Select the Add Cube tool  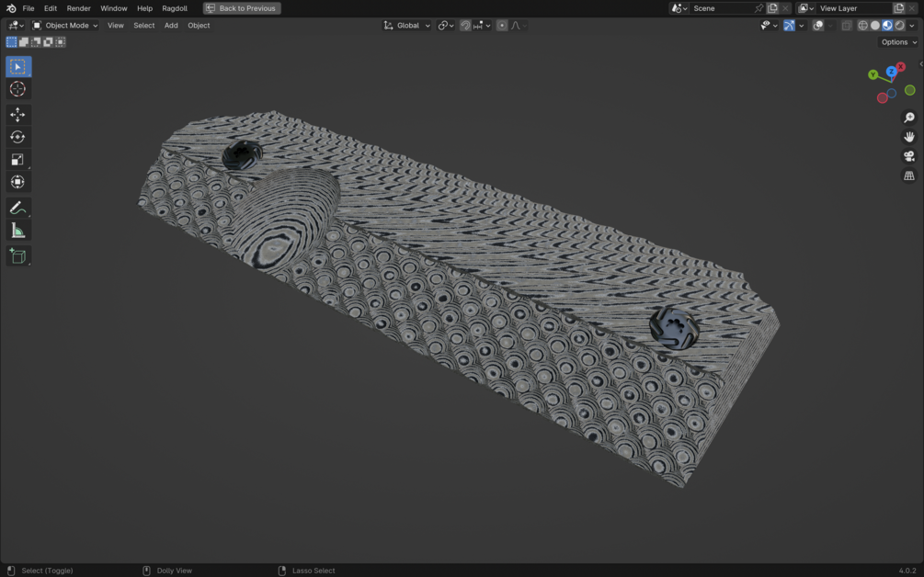17,255
